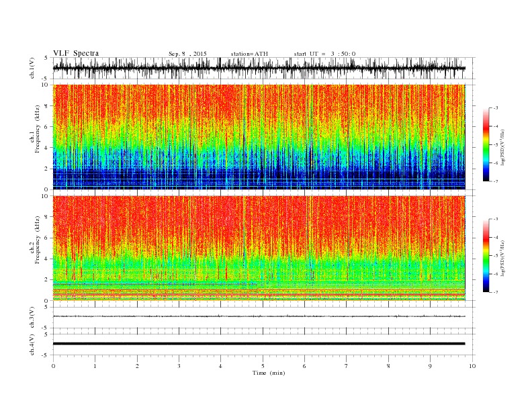This screenshot has width=532, height=411.
Task: Click the '1' tick on the Time axis
Action: tap(95, 366)
